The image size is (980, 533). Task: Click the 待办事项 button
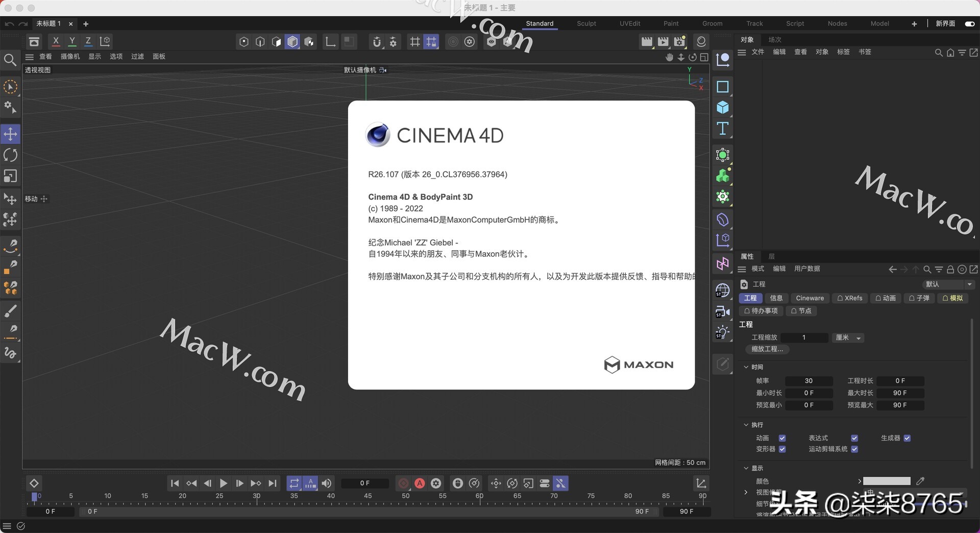pyautogui.click(x=761, y=311)
